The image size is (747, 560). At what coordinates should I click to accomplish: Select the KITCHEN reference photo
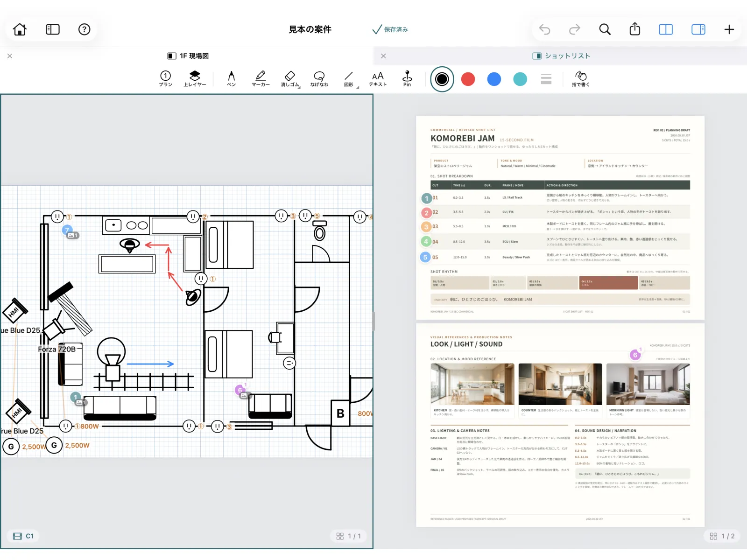click(472, 384)
